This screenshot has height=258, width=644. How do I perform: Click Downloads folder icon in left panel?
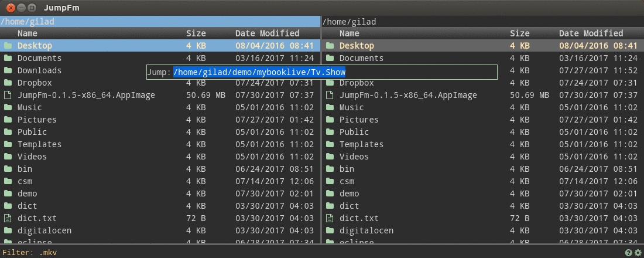tap(8, 70)
